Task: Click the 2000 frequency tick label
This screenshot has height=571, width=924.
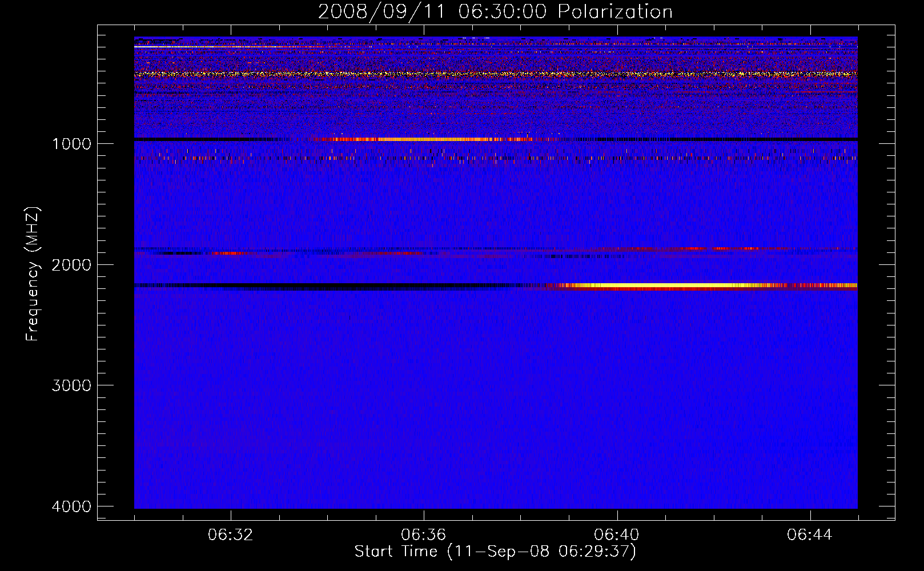Action: tap(71, 264)
